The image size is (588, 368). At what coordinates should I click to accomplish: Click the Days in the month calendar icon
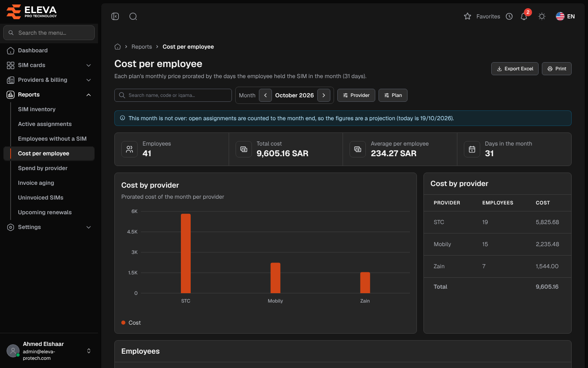[x=472, y=149]
